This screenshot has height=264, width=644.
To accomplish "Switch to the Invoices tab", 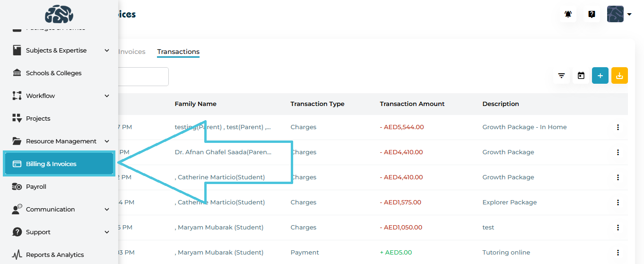I will (x=132, y=52).
